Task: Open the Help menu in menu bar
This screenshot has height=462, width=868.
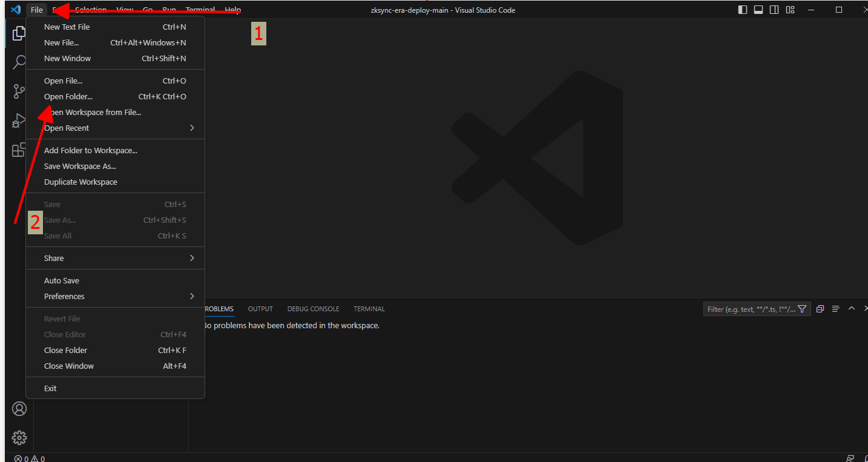Action: pos(232,10)
